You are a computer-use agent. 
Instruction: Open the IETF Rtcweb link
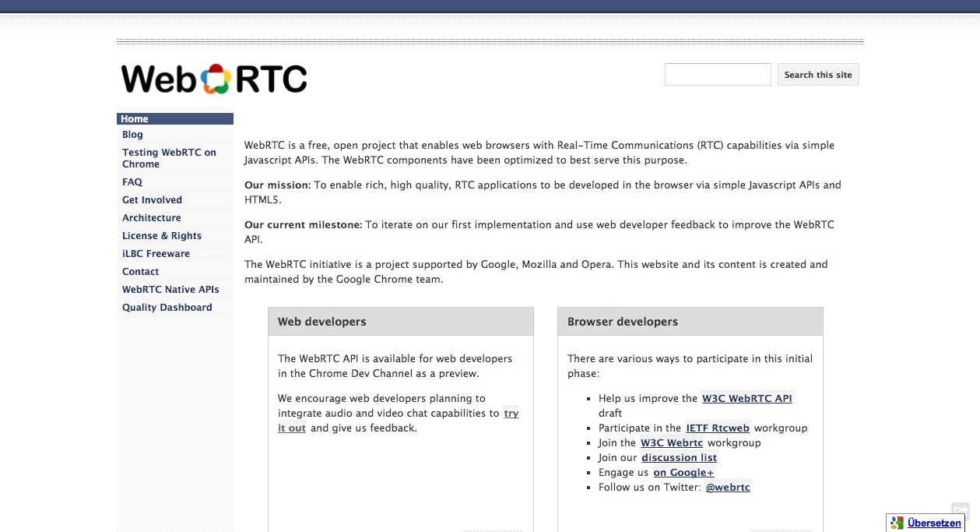pos(718,428)
